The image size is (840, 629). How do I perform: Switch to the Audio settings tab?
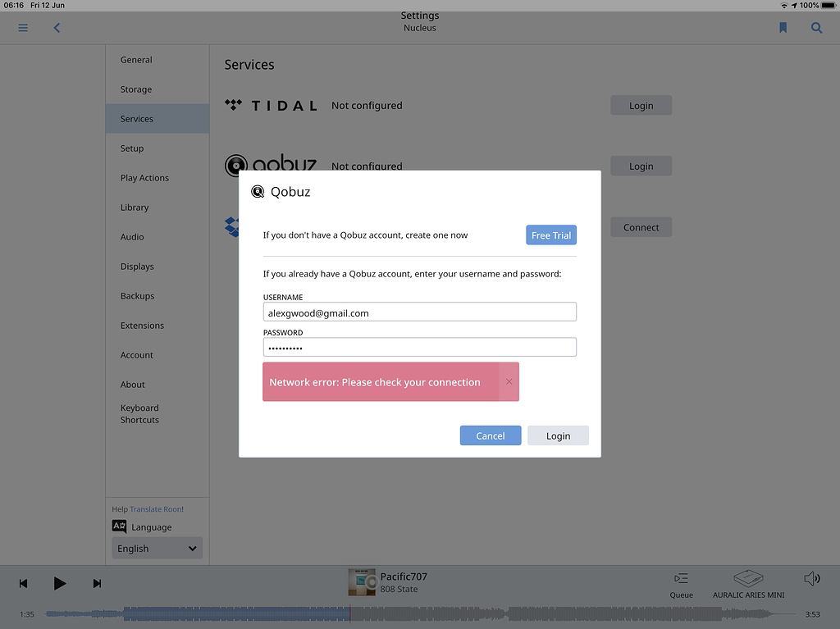click(x=132, y=236)
